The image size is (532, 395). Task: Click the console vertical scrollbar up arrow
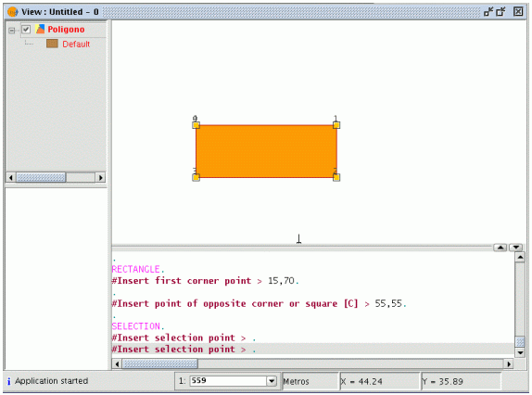coord(520,258)
